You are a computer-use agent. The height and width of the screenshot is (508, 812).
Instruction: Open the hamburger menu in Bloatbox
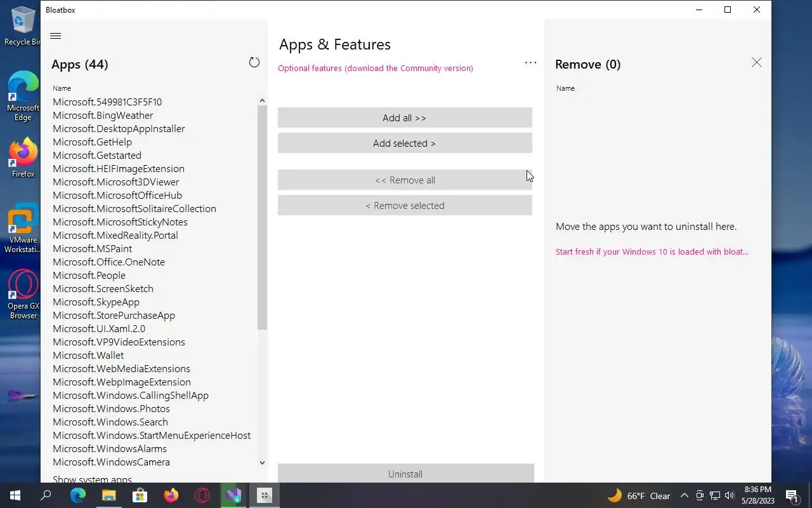pos(55,36)
